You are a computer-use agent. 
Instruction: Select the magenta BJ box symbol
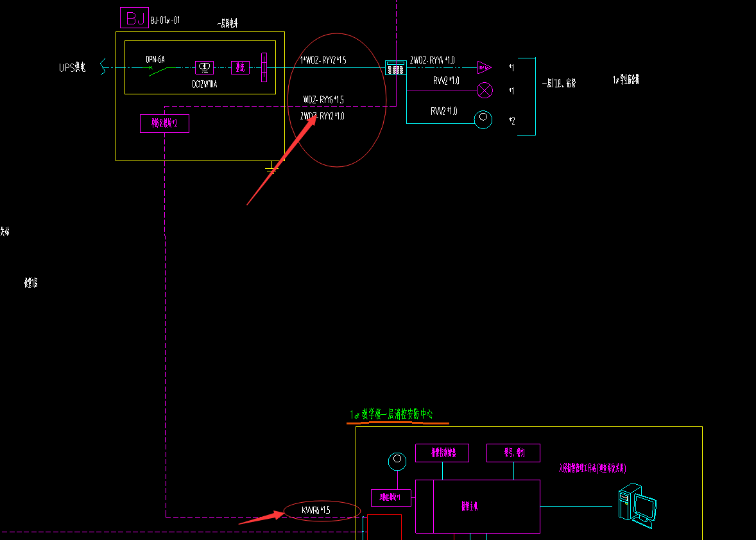tap(135, 18)
